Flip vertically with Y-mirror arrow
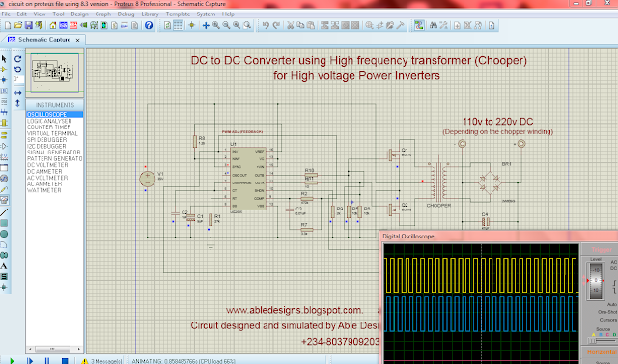 17,103
